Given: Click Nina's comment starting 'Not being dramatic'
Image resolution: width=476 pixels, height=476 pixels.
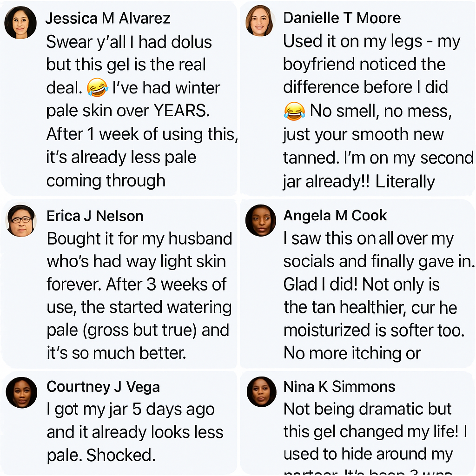Looking at the screenshot, I should [375, 437].
